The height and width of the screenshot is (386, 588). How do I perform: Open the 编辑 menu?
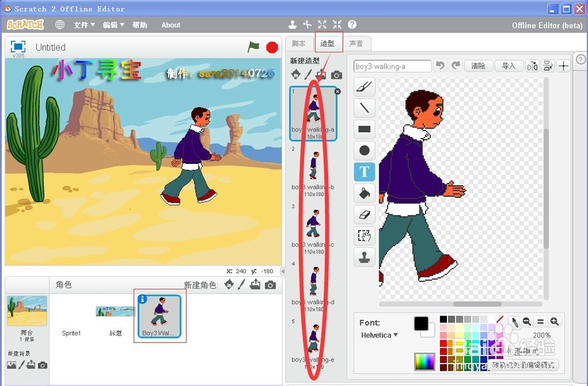113,25
